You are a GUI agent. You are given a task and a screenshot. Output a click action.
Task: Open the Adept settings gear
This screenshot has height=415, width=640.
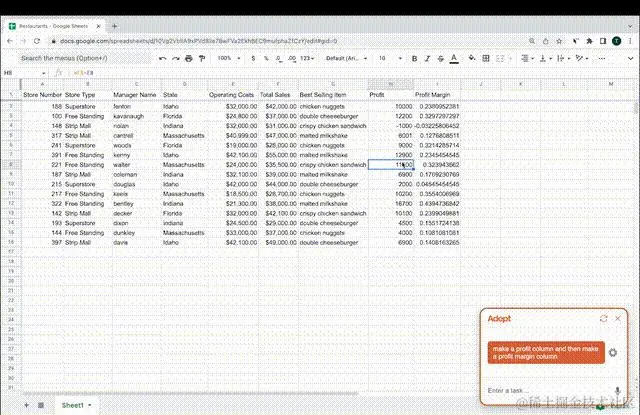613,353
